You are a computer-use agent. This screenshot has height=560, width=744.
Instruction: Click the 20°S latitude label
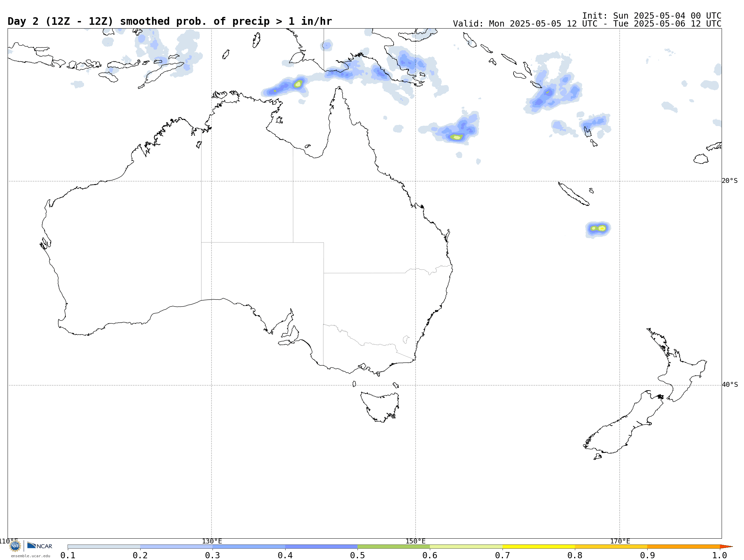point(730,181)
